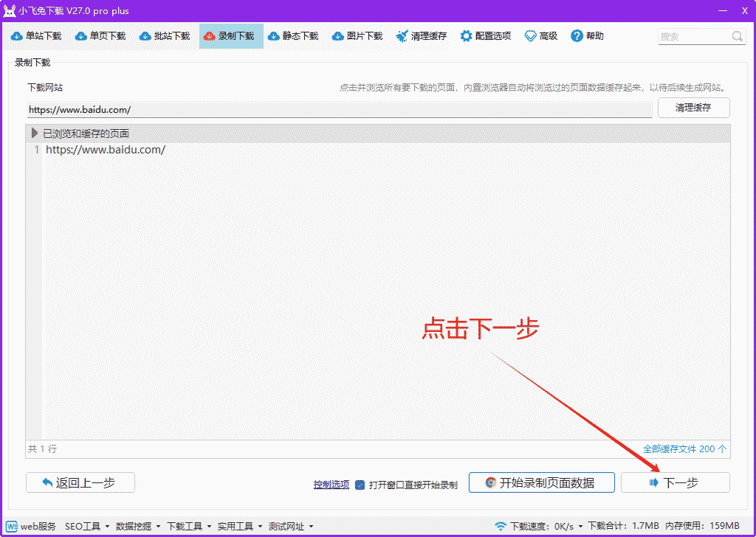This screenshot has width=756, height=537.
Task: Select the 批站下载 tab
Action: pos(165,36)
